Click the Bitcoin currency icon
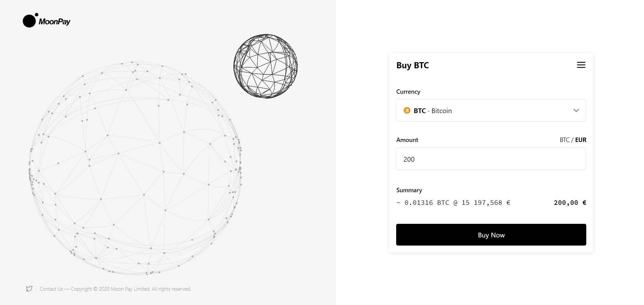This screenshot has height=305, width=644. (406, 110)
